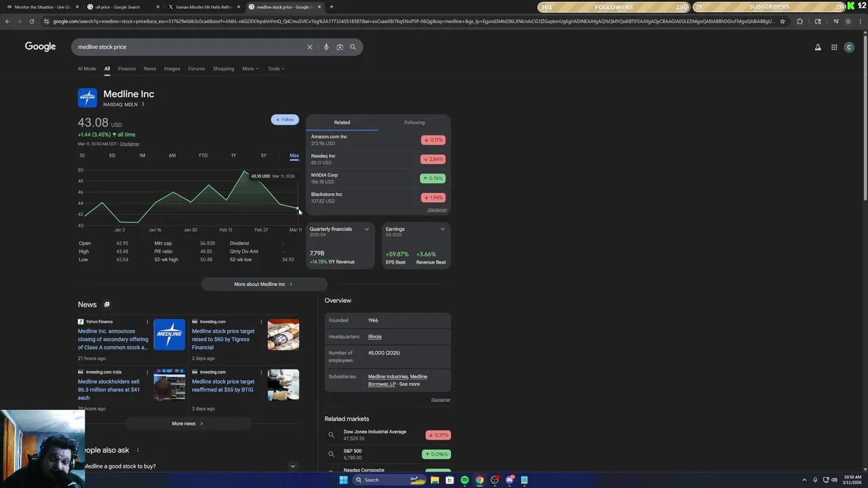The height and width of the screenshot is (488, 868).
Task: Switch to the Following tab
Action: click(x=414, y=123)
